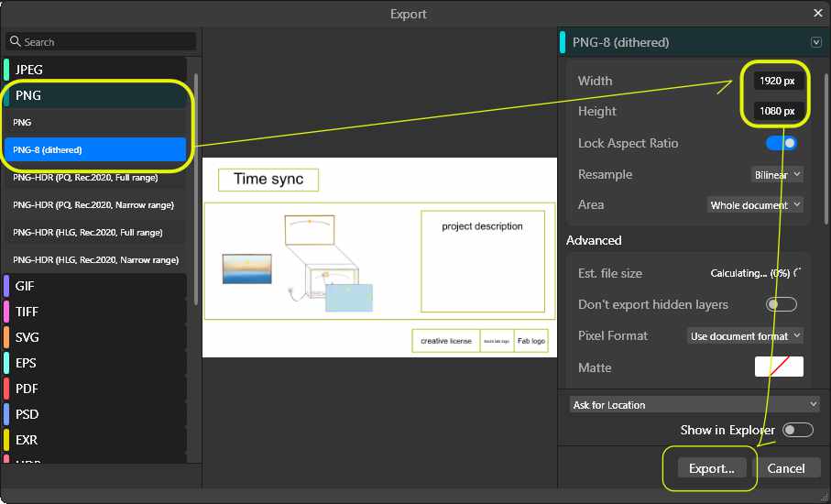Click the export settings panel scrollbar

pyautogui.click(x=826, y=148)
